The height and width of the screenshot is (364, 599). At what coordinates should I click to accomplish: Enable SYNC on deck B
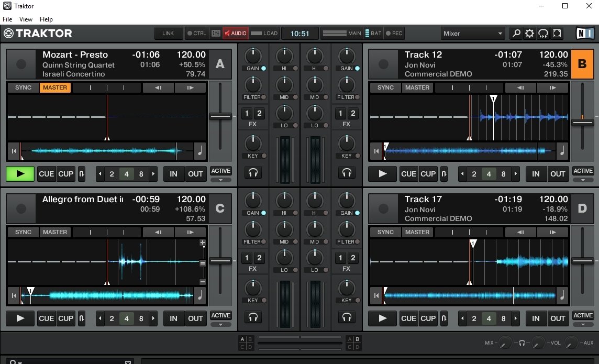coord(385,87)
